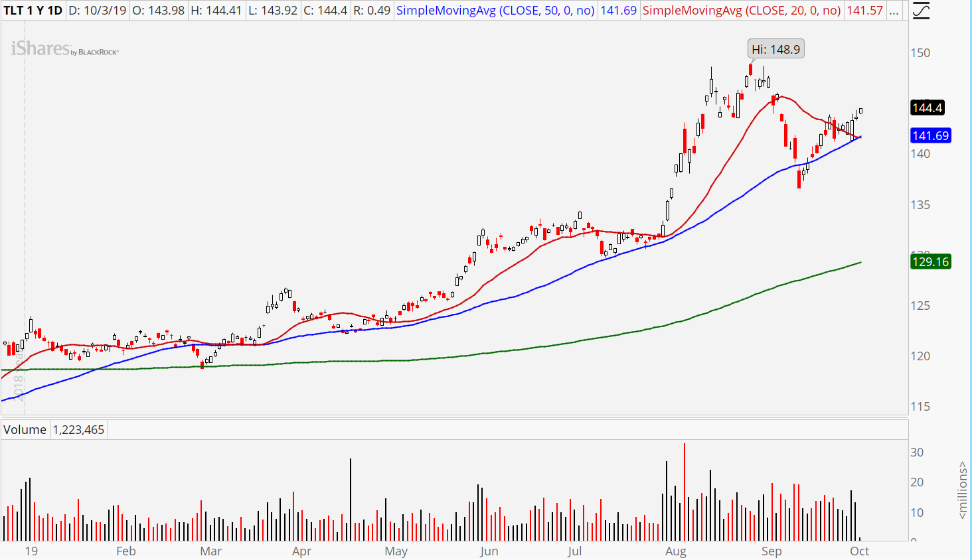
Task: Click the 10 volume axis label
Action: coord(917,513)
